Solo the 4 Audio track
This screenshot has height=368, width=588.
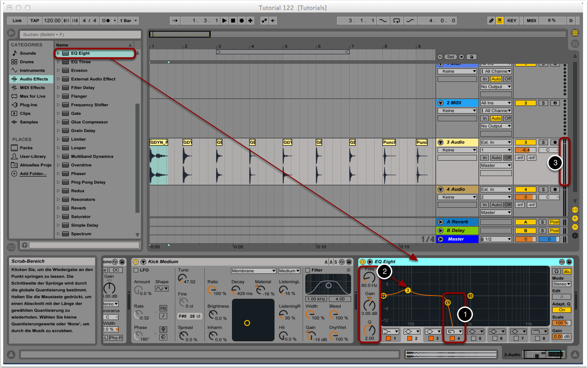point(543,190)
